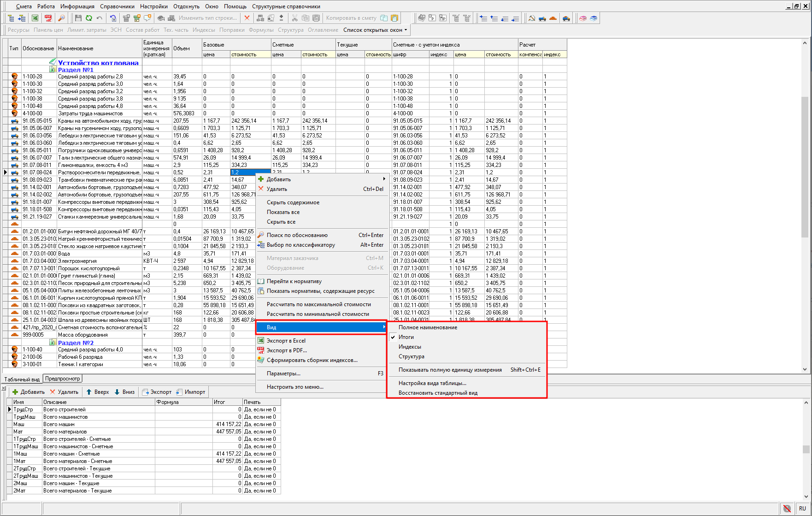The height and width of the screenshot is (516, 812).
Task: Click the pink books icon in toolbar
Action: click(583, 18)
